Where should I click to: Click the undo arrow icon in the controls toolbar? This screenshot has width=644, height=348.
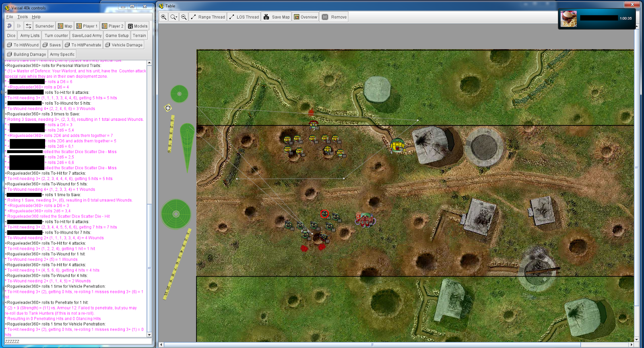[10, 26]
